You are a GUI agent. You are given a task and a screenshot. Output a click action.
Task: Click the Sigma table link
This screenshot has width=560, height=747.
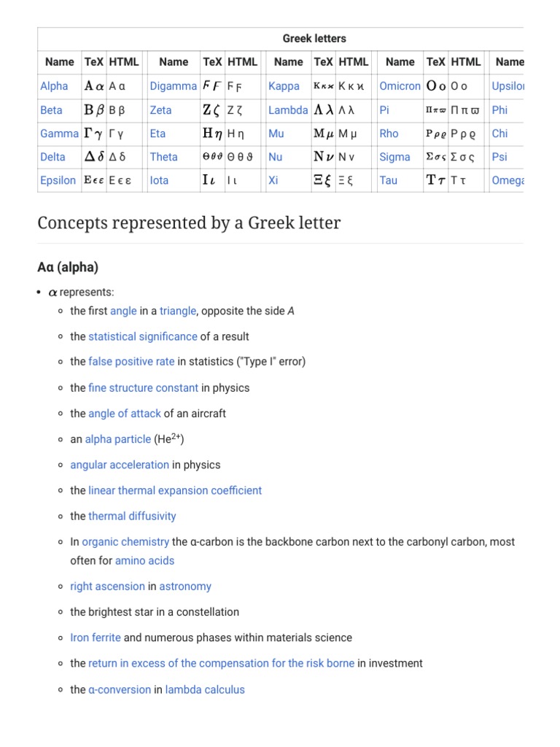tap(394, 157)
